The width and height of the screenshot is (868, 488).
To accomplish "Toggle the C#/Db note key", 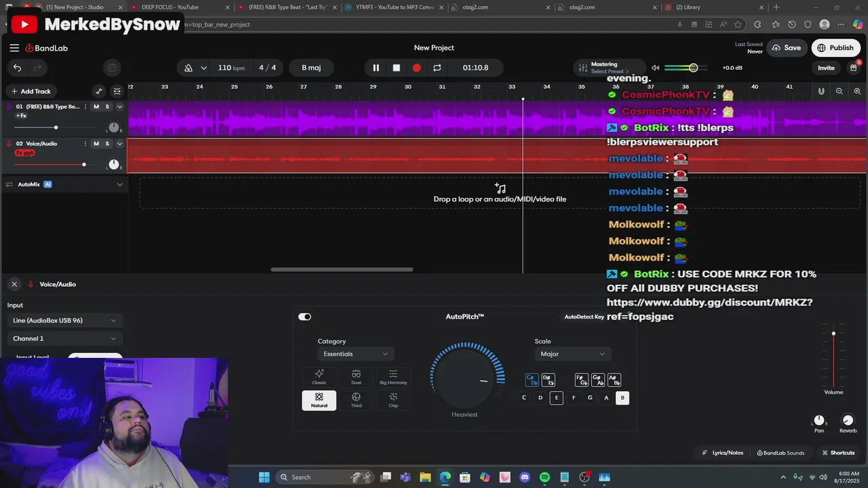I will (x=532, y=380).
